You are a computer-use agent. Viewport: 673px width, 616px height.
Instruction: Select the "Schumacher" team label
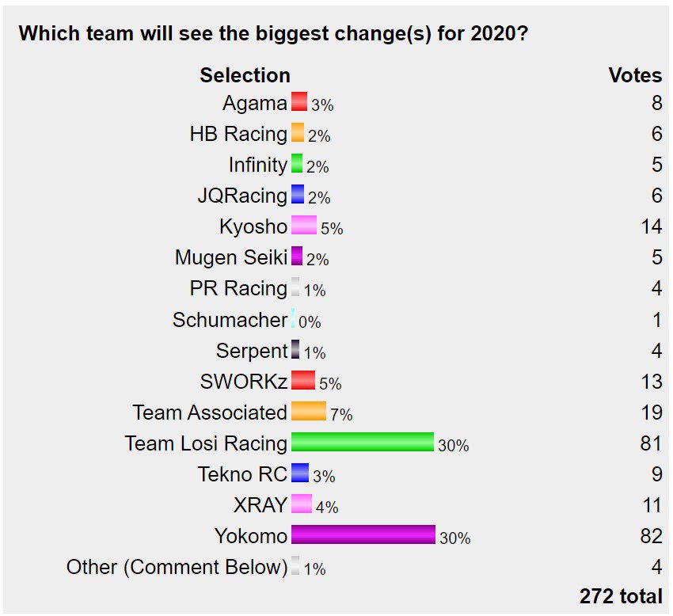click(x=230, y=320)
